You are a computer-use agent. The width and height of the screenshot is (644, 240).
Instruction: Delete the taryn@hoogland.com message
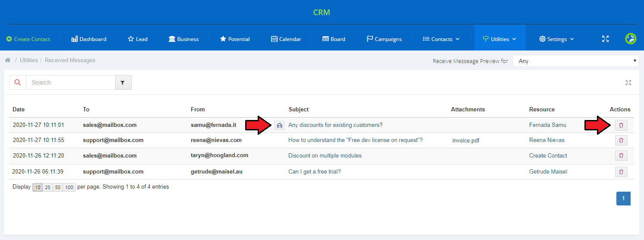(621, 155)
